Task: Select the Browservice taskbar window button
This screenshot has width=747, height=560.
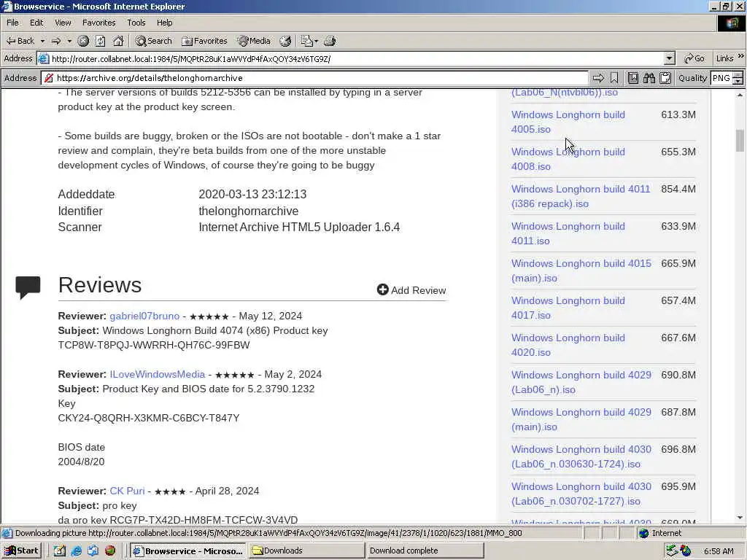Action: 187,551
